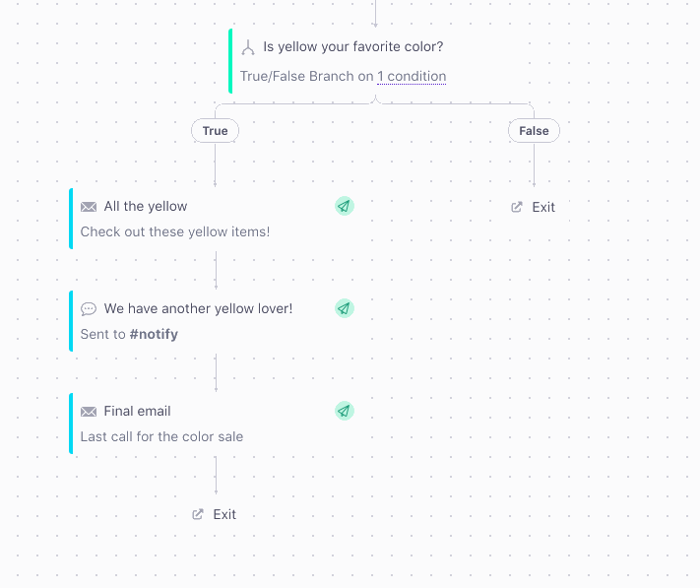The image size is (700, 588).
Task: Click the envelope icon beside All the yellow
Action: [89, 207]
